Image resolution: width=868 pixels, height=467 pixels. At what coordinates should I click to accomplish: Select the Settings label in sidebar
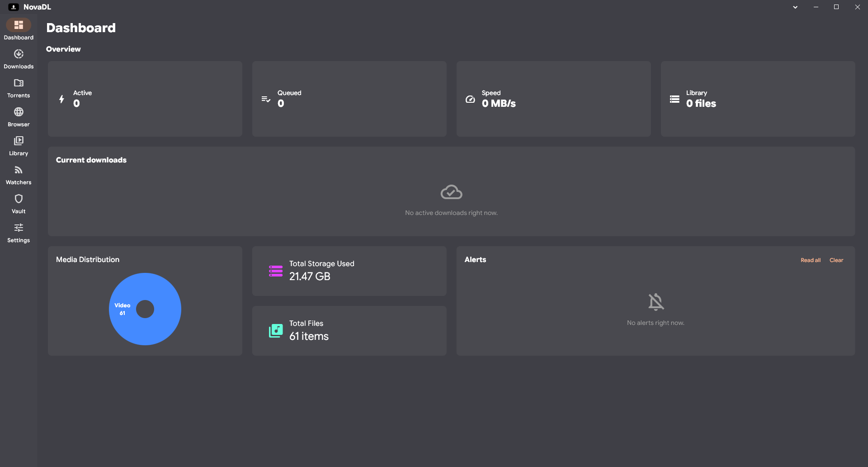pos(19,240)
